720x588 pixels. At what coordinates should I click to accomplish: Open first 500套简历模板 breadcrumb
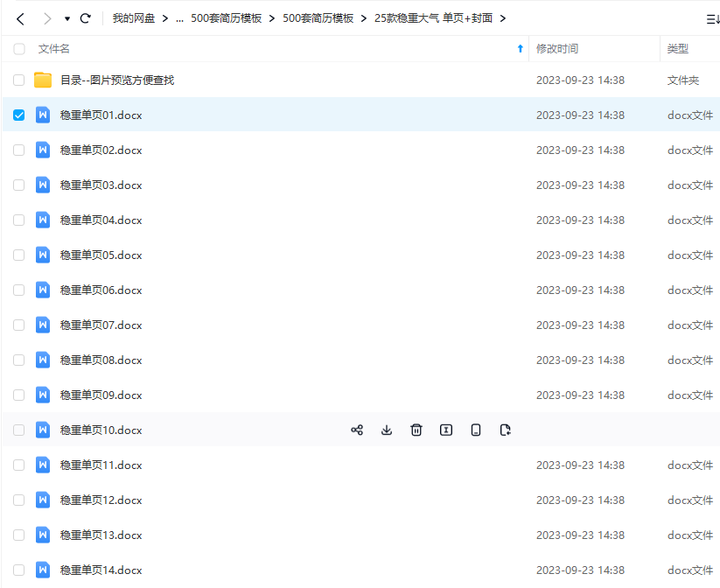tap(226, 18)
